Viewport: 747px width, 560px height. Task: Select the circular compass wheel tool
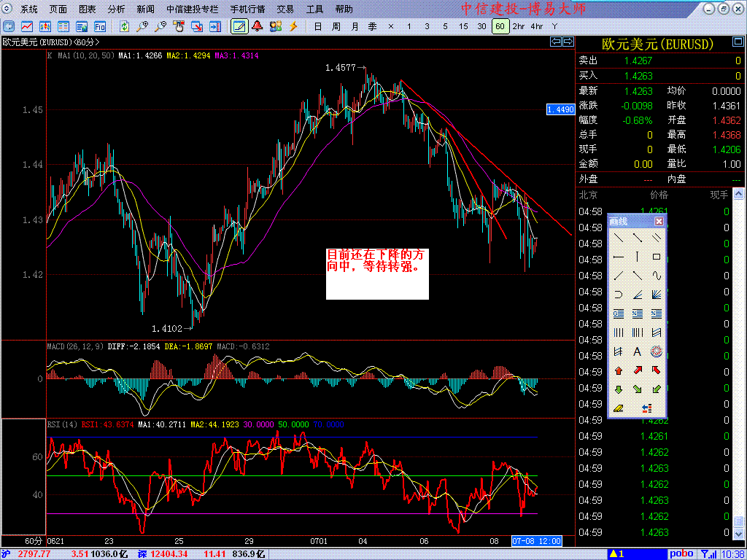(x=657, y=351)
